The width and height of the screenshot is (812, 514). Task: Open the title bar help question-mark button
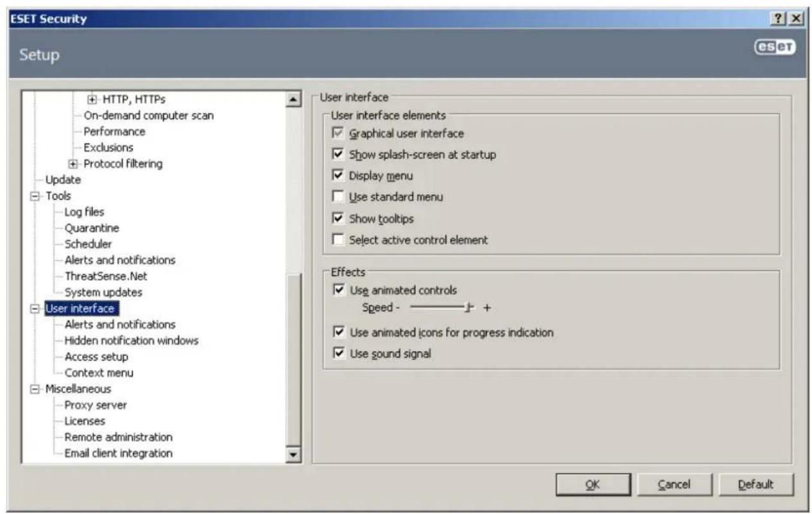(780, 19)
